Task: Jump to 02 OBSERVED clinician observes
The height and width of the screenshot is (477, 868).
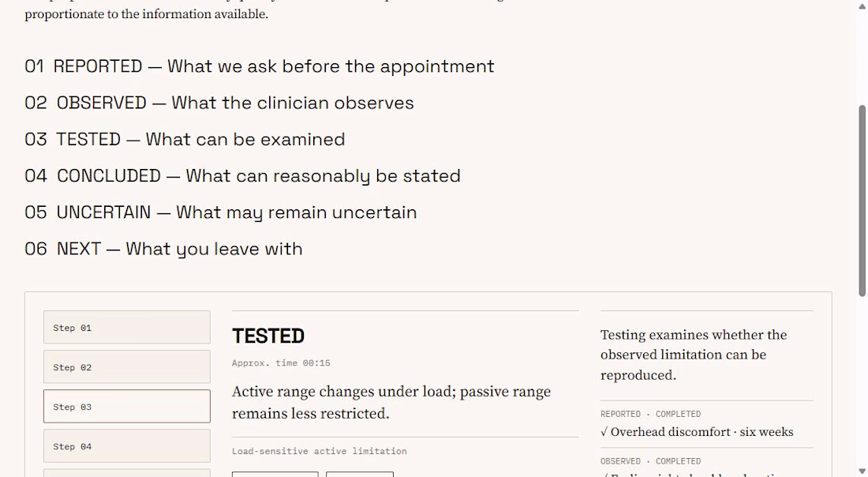Action: click(x=219, y=103)
